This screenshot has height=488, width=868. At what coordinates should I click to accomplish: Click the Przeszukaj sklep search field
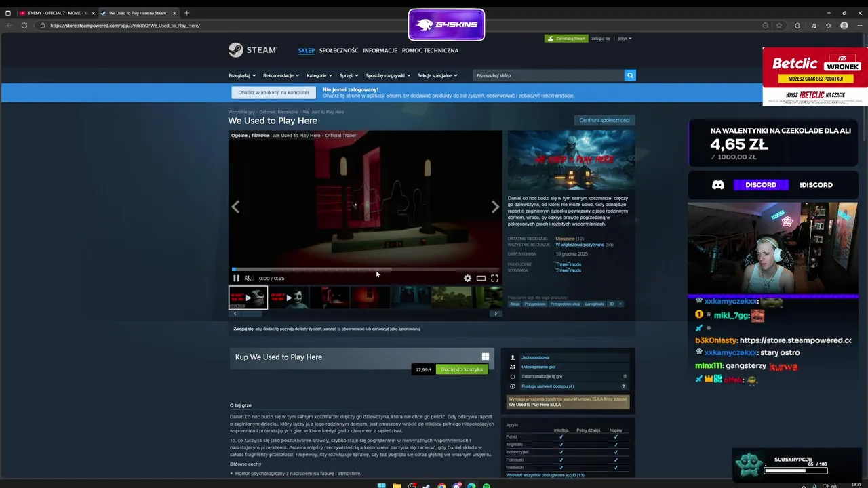coord(548,75)
